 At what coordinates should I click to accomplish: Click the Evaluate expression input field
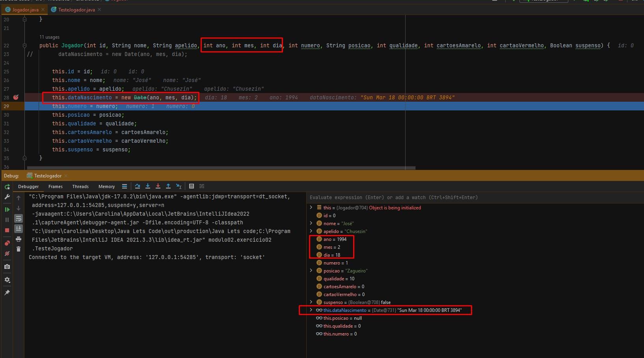click(x=475, y=198)
